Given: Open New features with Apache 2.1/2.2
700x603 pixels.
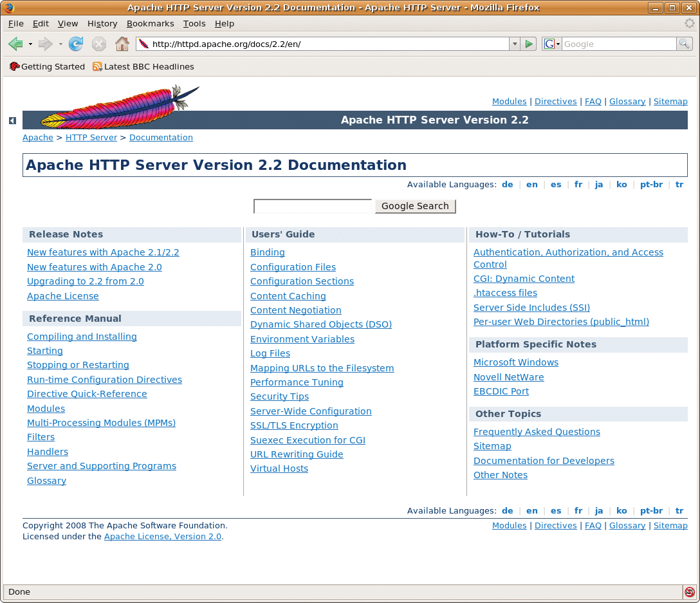Looking at the screenshot, I should click(103, 252).
